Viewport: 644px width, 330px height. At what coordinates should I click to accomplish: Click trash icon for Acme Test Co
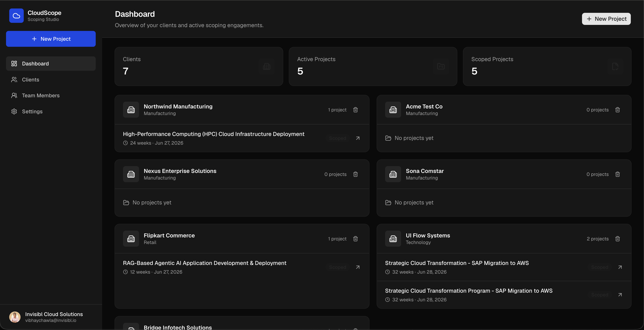617,110
